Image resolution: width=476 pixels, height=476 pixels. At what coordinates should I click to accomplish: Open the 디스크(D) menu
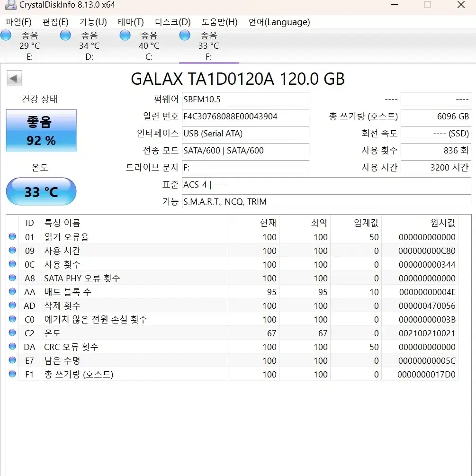[x=173, y=22]
